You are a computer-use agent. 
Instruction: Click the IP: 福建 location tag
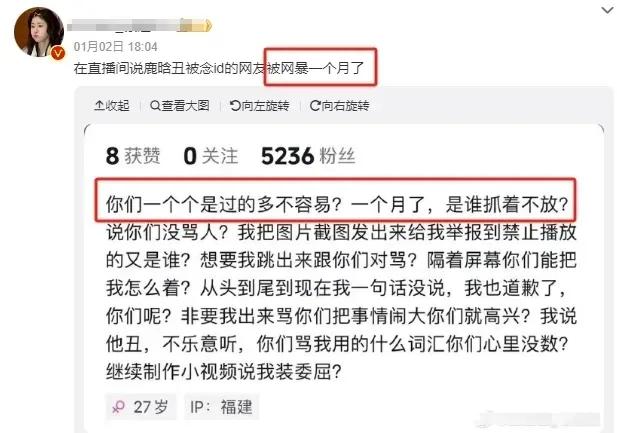(x=222, y=407)
